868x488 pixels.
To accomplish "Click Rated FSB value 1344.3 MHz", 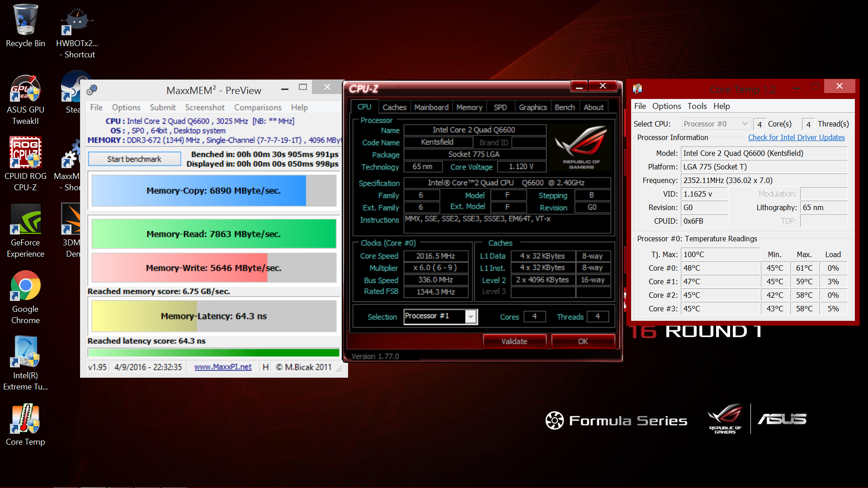I will (435, 292).
